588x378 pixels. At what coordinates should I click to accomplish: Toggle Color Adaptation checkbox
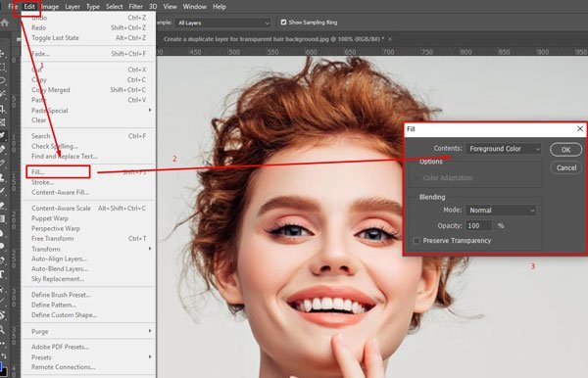[416, 178]
